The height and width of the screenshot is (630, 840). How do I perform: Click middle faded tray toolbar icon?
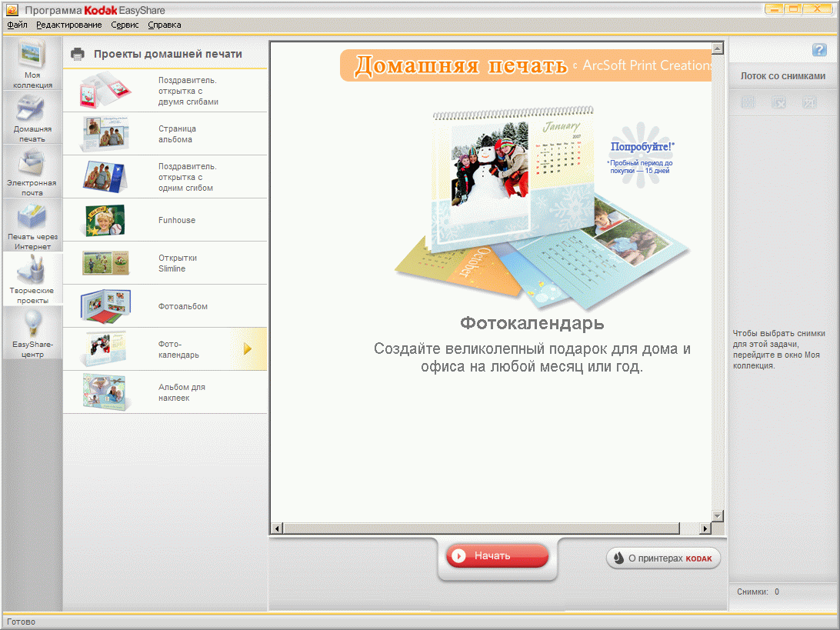(x=778, y=102)
